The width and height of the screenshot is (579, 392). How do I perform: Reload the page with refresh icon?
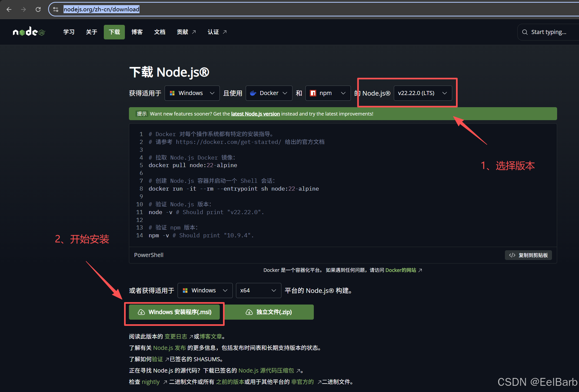pyautogui.click(x=38, y=9)
